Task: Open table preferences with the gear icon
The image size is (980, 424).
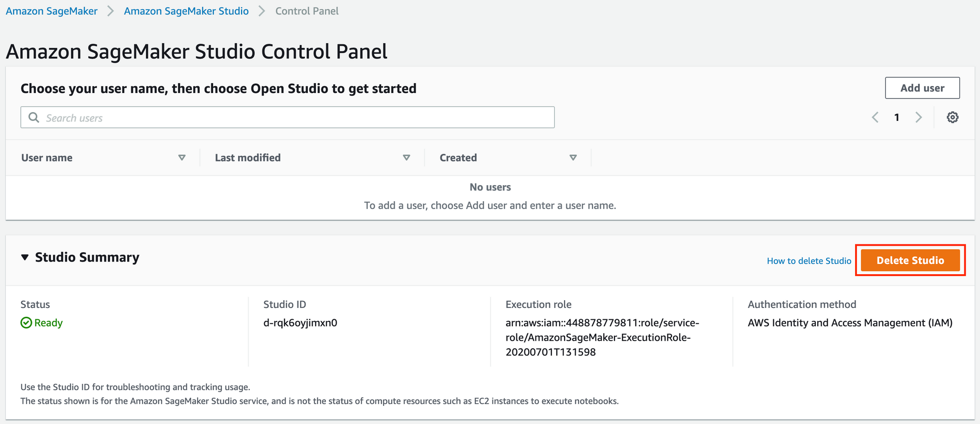Action: pyautogui.click(x=952, y=118)
